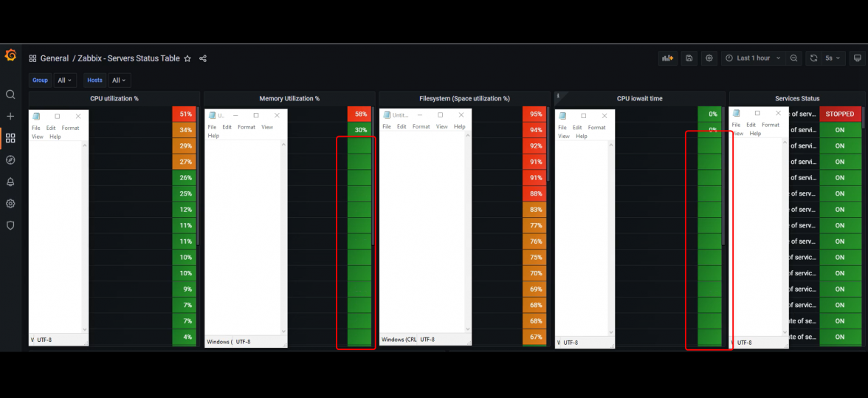The image size is (868, 398).
Task: Go to the General folder breadcrumb
Action: [x=55, y=58]
